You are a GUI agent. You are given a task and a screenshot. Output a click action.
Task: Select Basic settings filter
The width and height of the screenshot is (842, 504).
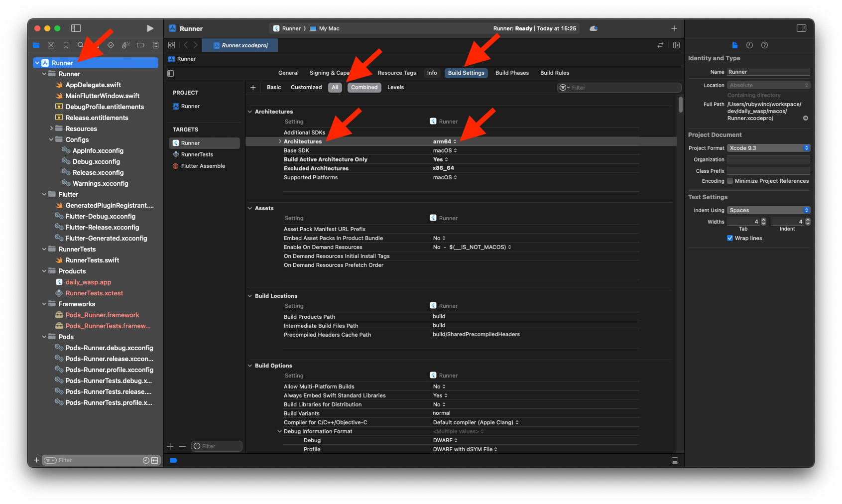(x=274, y=87)
